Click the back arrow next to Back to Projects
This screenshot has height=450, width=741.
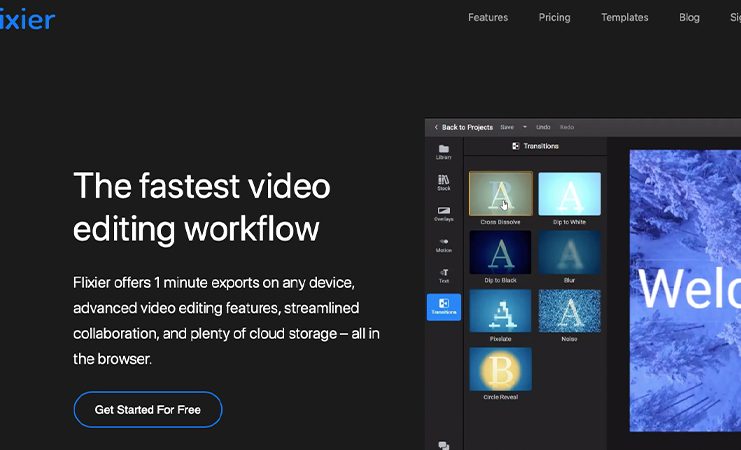(436, 127)
